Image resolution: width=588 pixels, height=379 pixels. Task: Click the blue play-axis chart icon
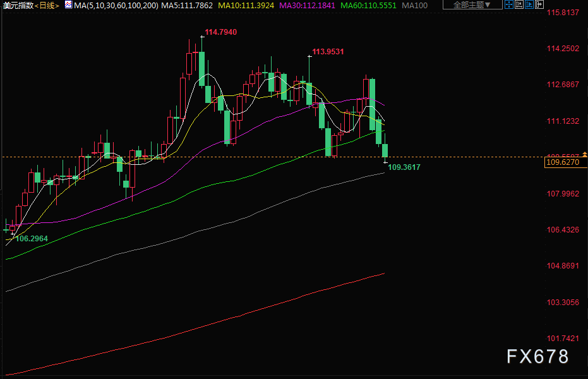(x=529, y=4)
